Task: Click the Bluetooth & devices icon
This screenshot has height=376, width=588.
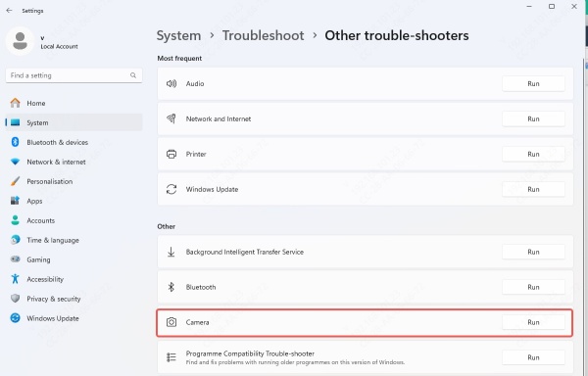Action: 15,142
